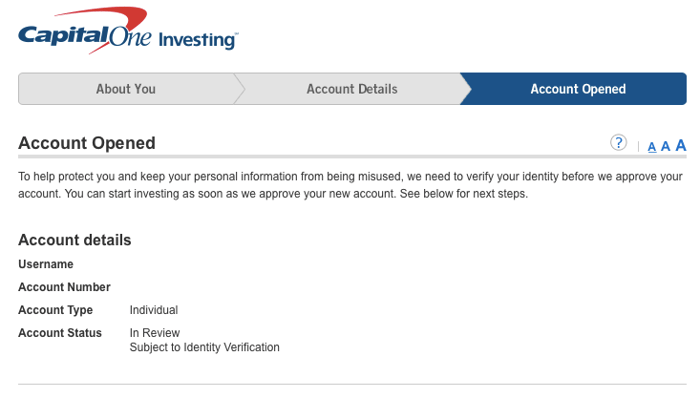Click the Investing word in the logo
This screenshot has height=398, width=700.
pos(198,40)
